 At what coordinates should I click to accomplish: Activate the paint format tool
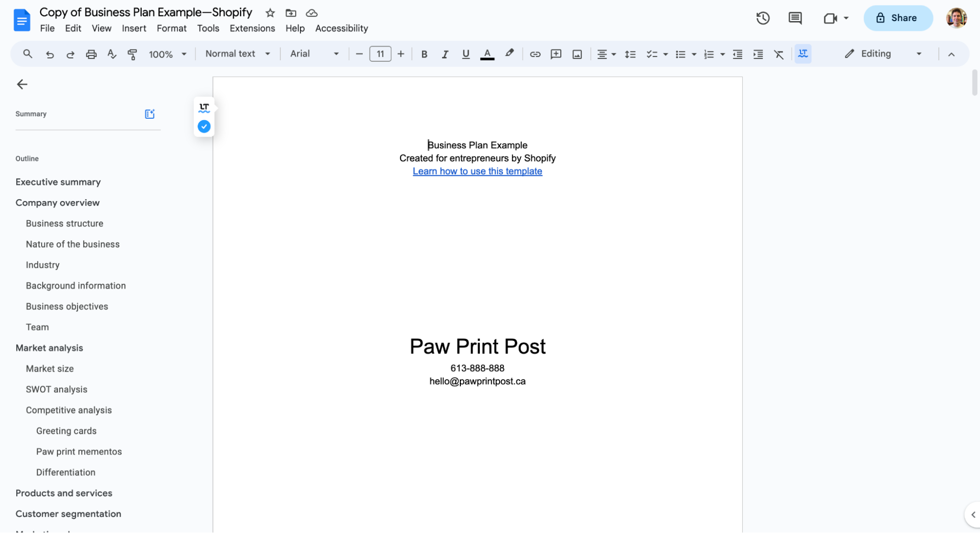click(132, 54)
